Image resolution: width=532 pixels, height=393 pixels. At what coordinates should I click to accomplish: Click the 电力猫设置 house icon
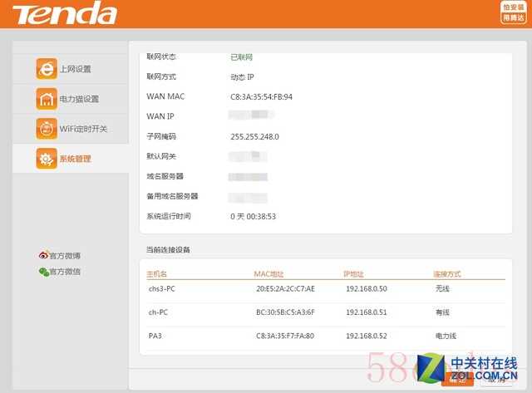coord(46,99)
